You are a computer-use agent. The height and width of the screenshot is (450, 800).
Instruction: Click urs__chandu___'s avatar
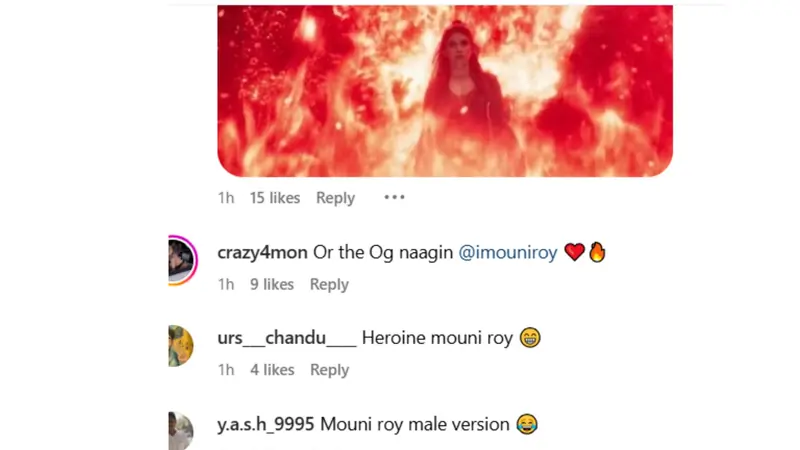pyautogui.click(x=180, y=346)
